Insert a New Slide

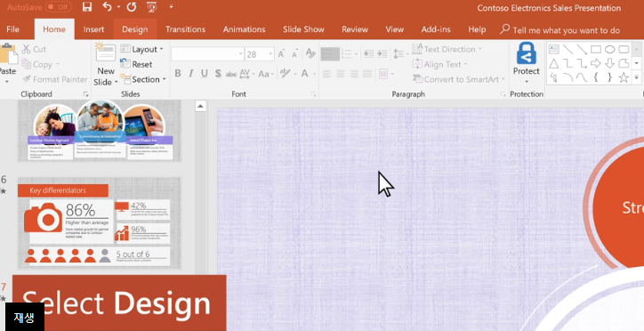(106, 64)
